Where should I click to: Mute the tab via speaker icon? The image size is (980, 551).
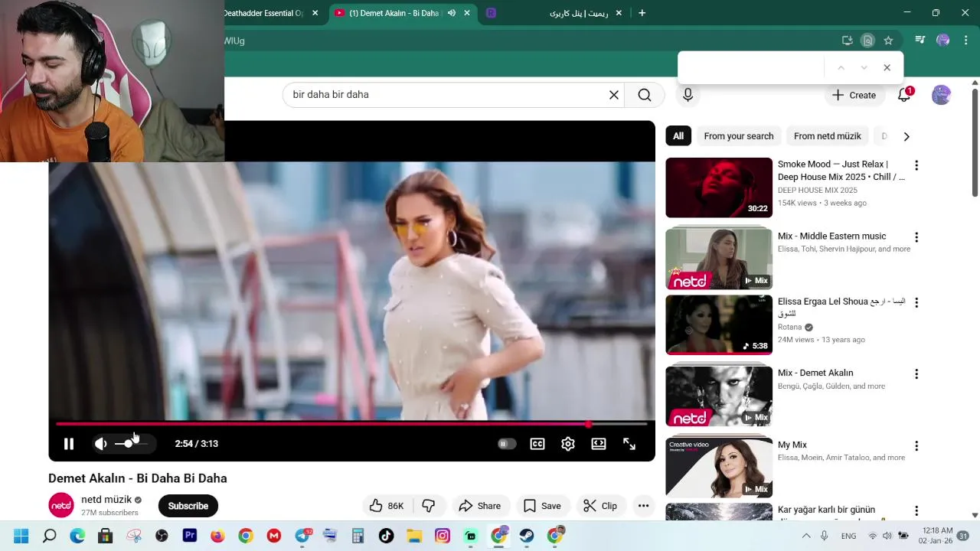pyautogui.click(x=452, y=13)
